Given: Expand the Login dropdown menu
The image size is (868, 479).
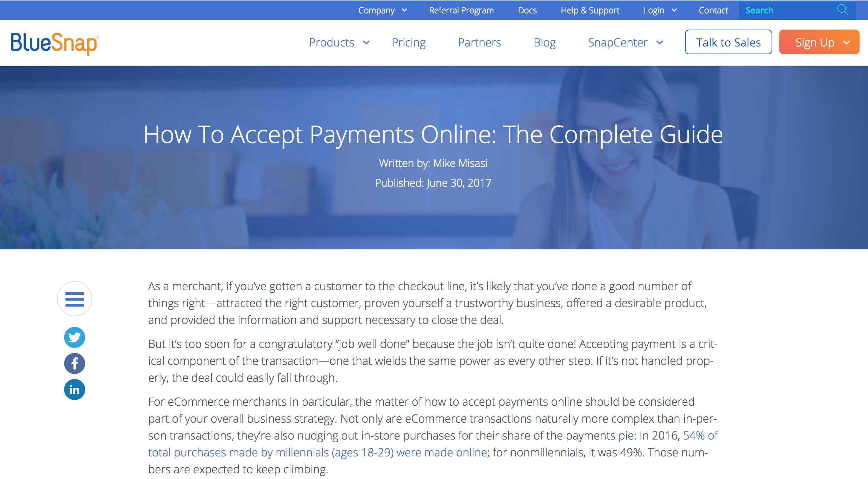Looking at the screenshot, I should 658,10.
